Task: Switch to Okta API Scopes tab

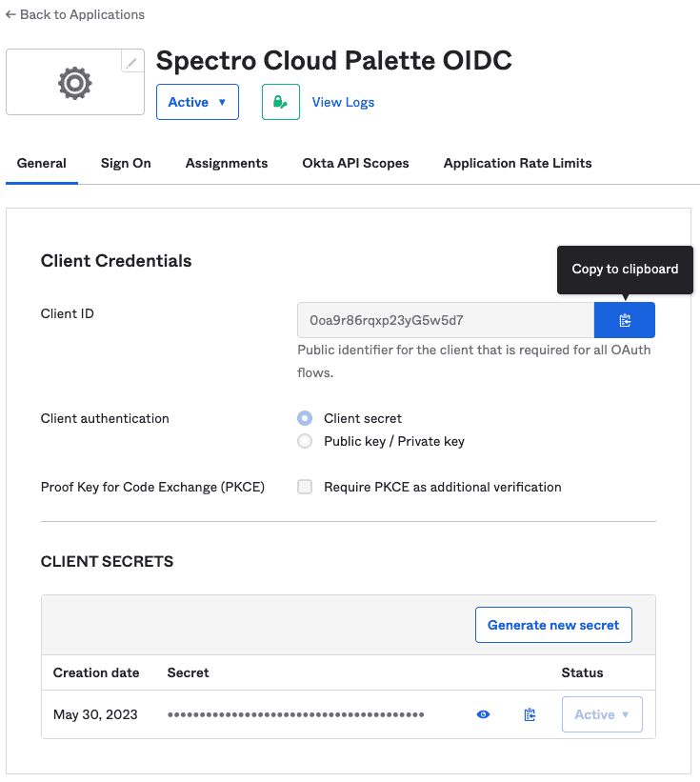Action: pyautogui.click(x=355, y=163)
